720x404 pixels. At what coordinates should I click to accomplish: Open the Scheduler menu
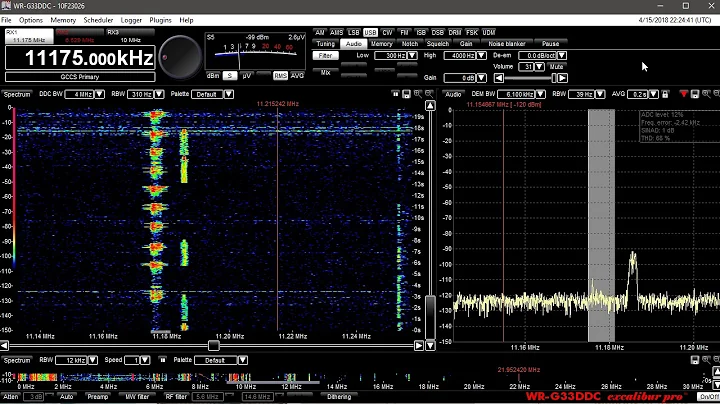tap(98, 20)
